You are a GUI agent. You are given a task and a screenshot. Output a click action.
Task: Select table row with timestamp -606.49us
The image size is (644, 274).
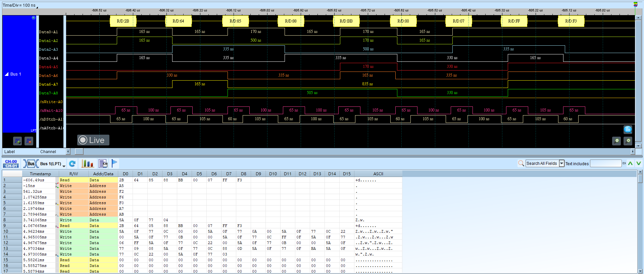coord(202,180)
